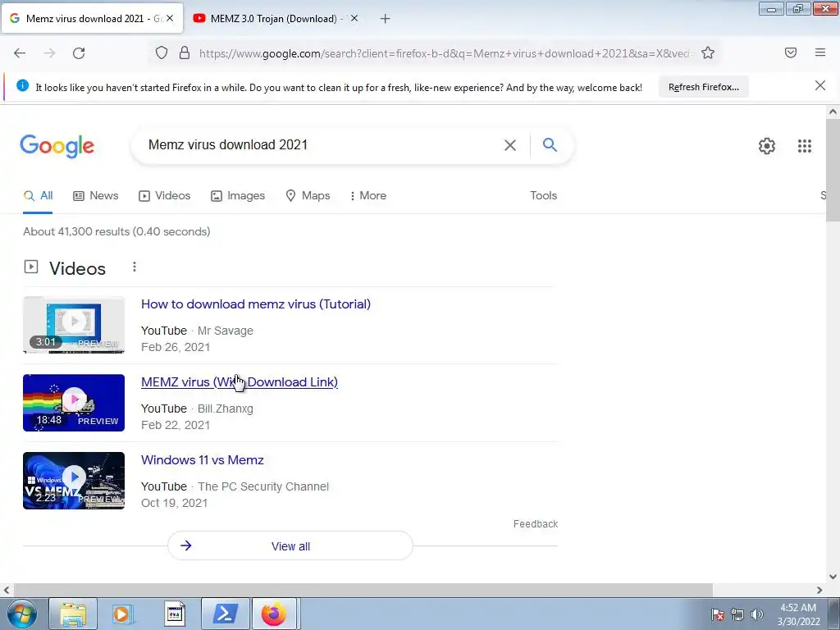Screen dimensions: 840x630
Task: Open the tracking protection shield
Action: coord(162,53)
